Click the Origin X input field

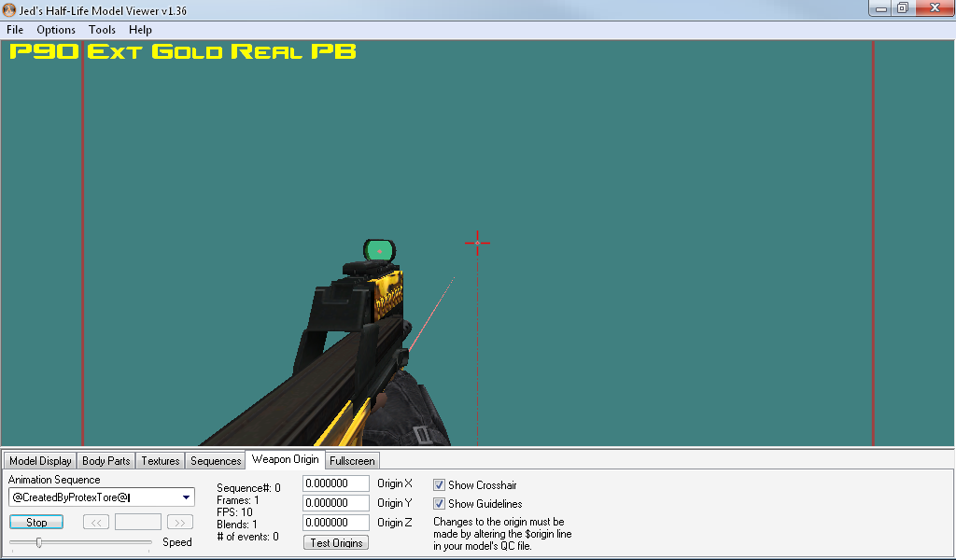pyautogui.click(x=336, y=483)
